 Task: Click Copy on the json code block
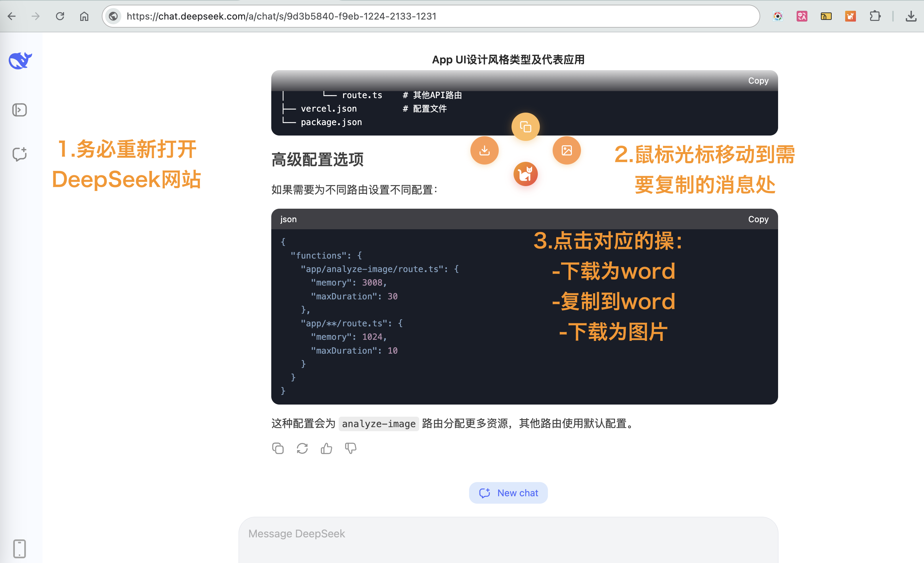(758, 219)
